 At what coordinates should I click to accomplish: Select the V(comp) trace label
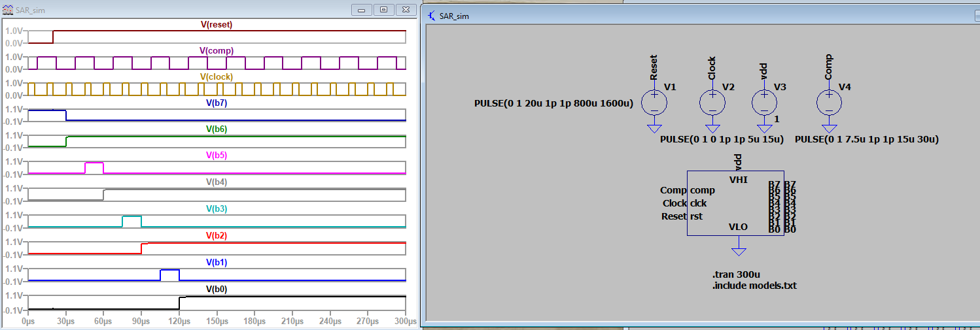tap(216, 51)
